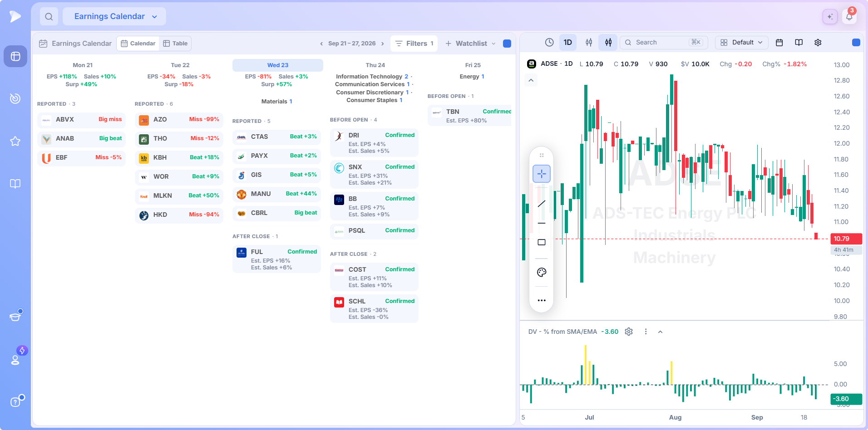Select the Thu 24 day header
The height and width of the screenshot is (430, 868).
(x=375, y=65)
